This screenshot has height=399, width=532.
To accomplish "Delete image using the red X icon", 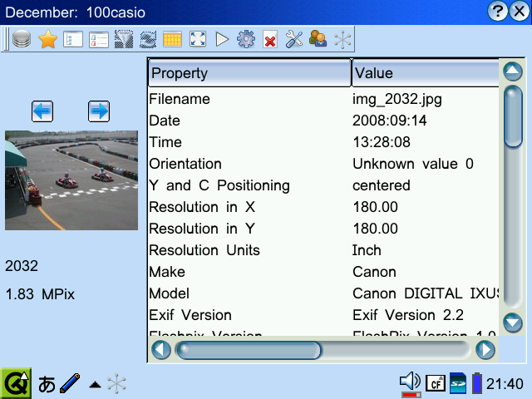I will (269, 39).
